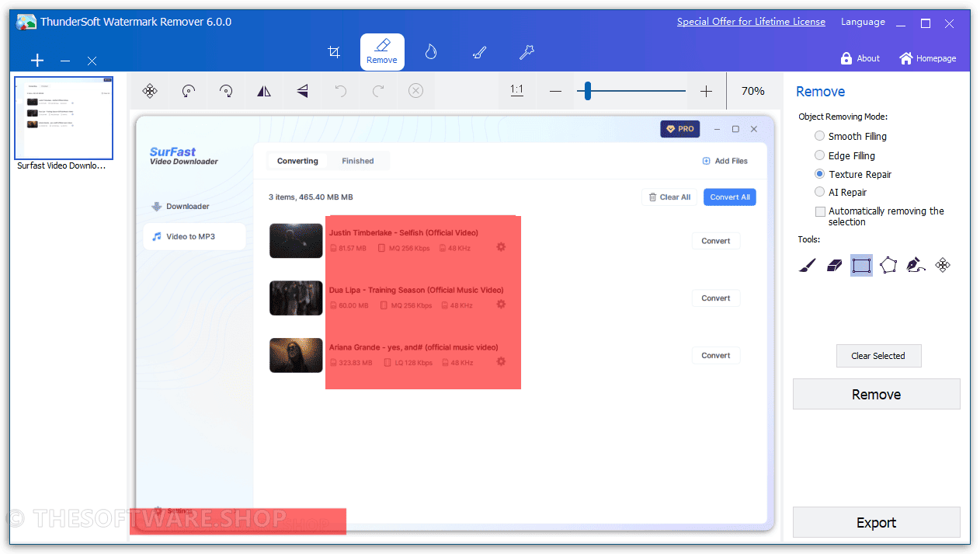Click Convert for the Justin Timberlake row

[716, 241]
